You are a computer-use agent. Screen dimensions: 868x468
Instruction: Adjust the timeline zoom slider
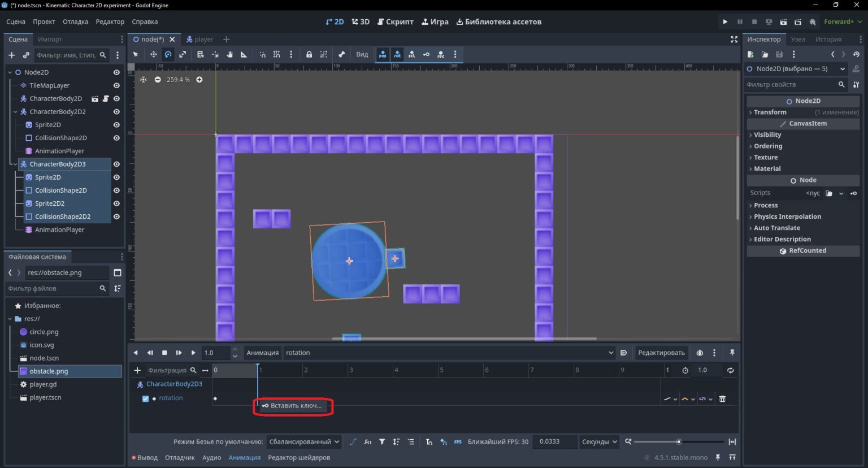[x=679, y=441]
